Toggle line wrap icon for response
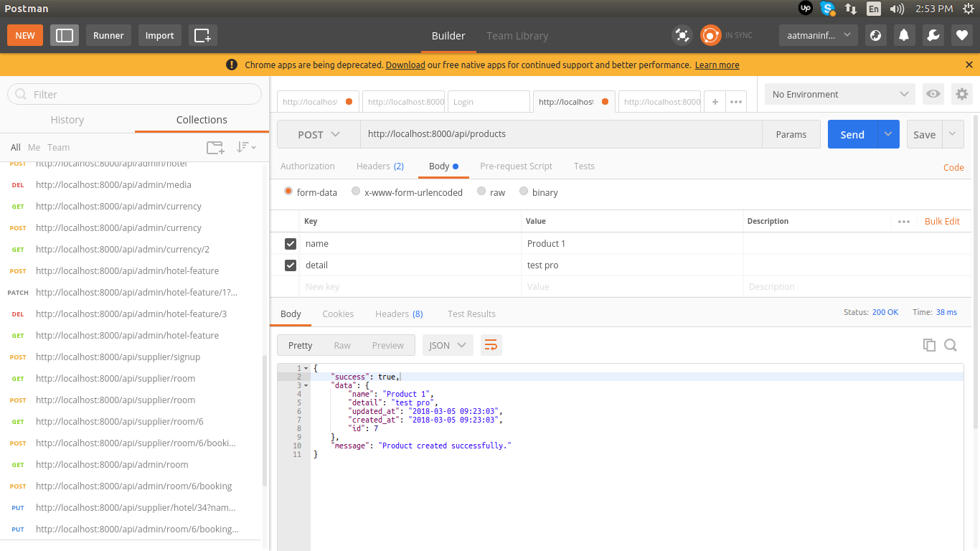The height and width of the screenshot is (551, 980). coord(491,345)
